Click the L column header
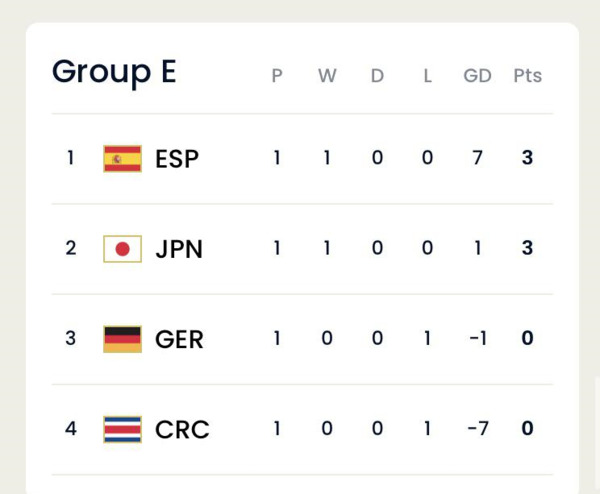The height and width of the screenshot is (494, 600). point(427,75)
